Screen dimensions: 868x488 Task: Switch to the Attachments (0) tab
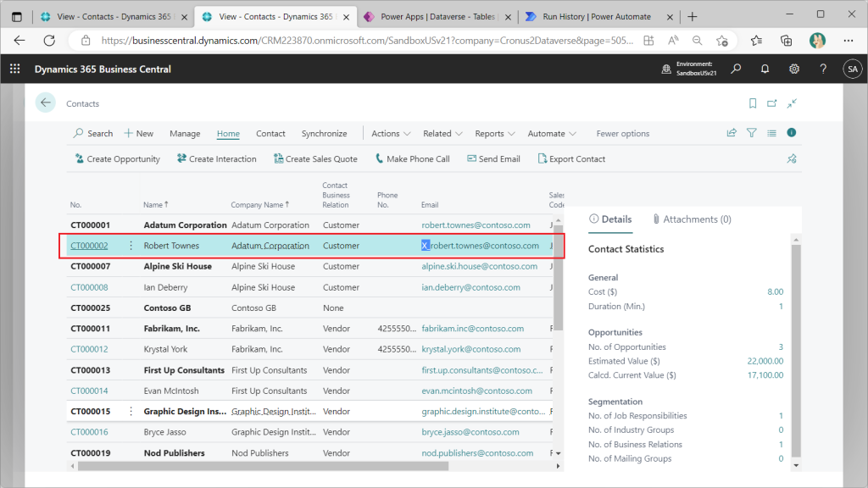[x=692, y=219]
